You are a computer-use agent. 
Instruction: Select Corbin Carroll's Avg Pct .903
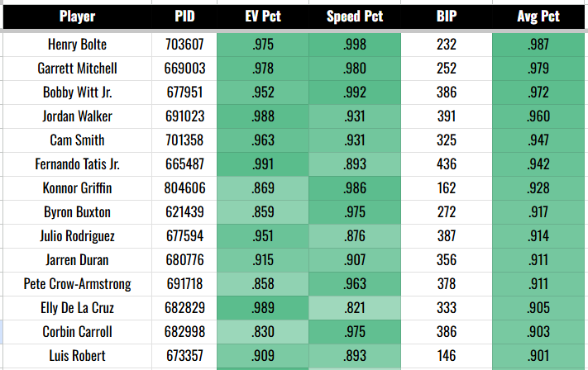(x=538, y=332)
